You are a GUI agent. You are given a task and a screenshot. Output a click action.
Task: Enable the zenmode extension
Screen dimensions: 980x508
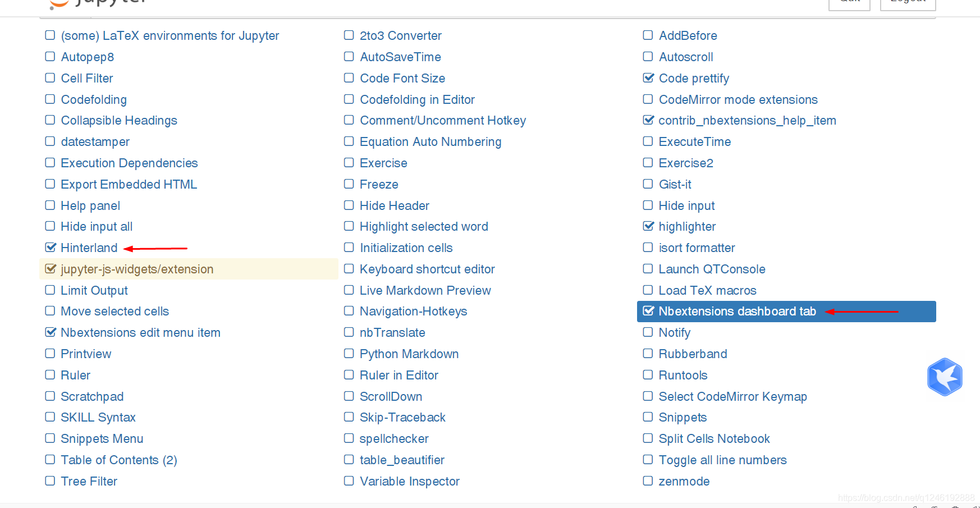648,480
